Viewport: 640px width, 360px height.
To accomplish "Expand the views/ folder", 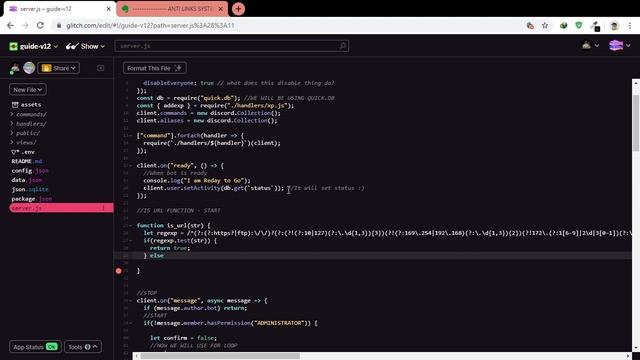I will coord(24,142).
